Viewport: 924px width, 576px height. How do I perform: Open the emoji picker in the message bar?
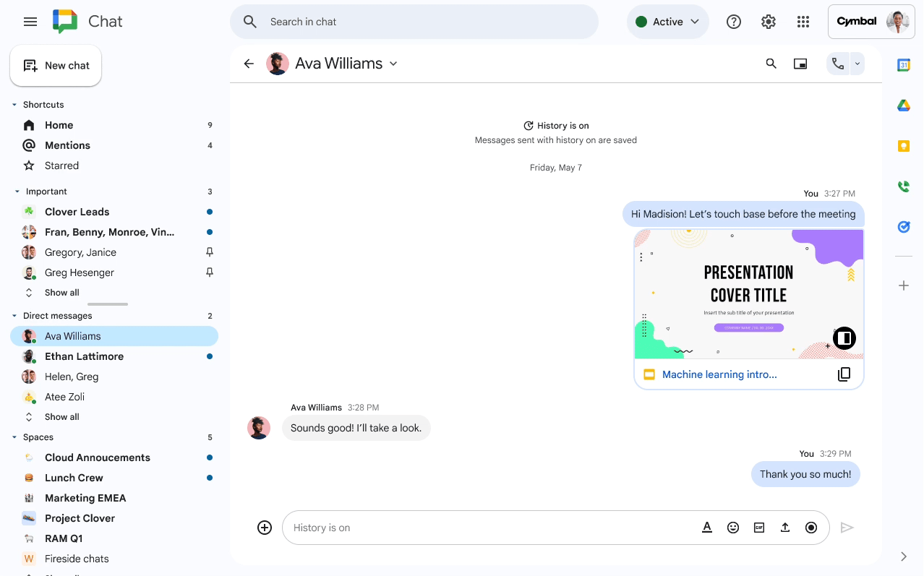point(733,528)
